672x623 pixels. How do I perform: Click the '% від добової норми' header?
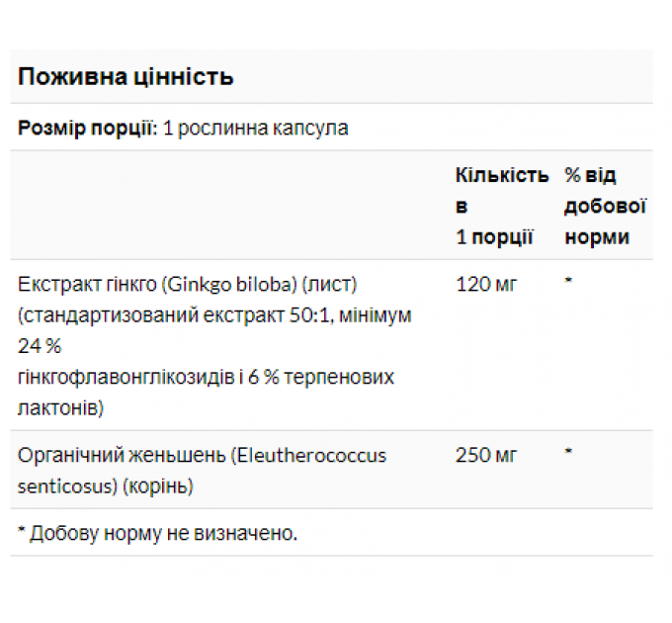pos(605,206)
